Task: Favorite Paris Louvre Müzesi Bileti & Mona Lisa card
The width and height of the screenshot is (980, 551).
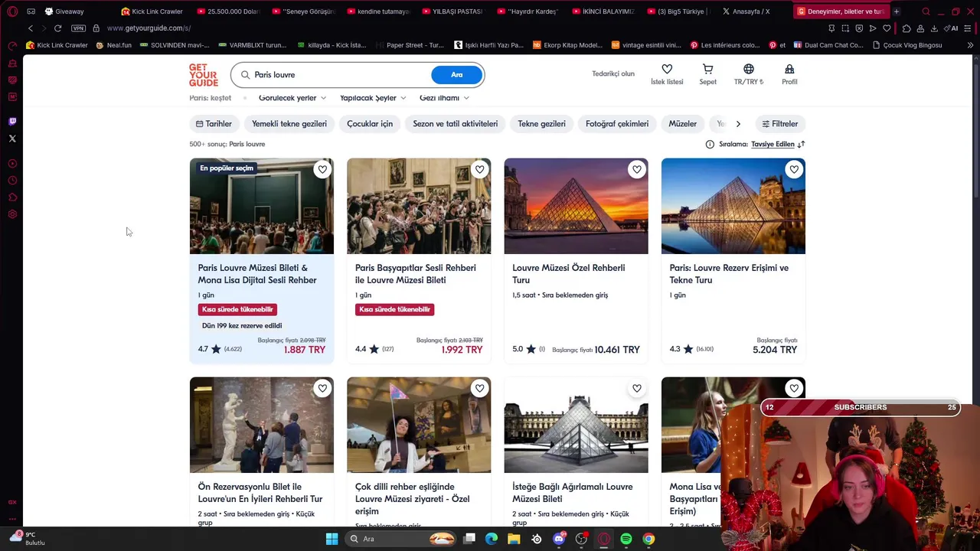Action: coord(322,170)
